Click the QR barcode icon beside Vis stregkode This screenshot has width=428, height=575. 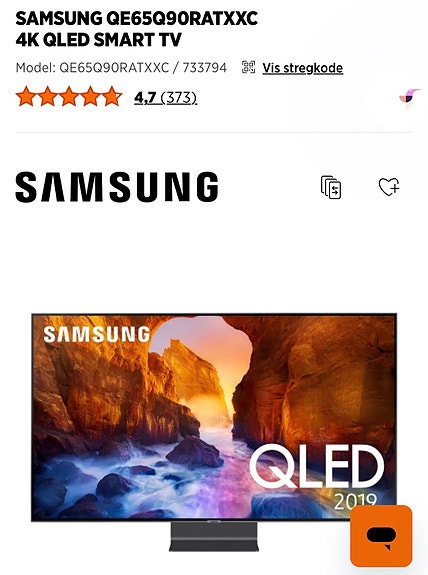[248, 67]
